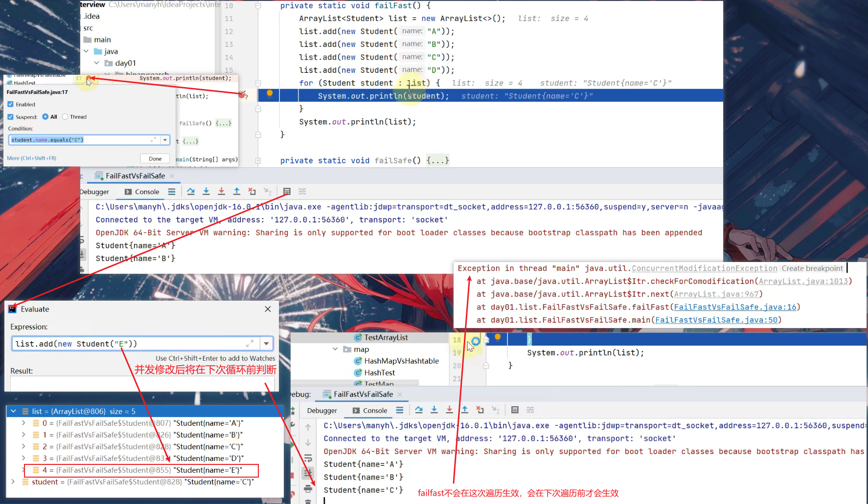The width and height of the screenshot is (868, 504).
Task: Toggle the Enabled checkbox in breakpoint popup
Action: [10, 104]
